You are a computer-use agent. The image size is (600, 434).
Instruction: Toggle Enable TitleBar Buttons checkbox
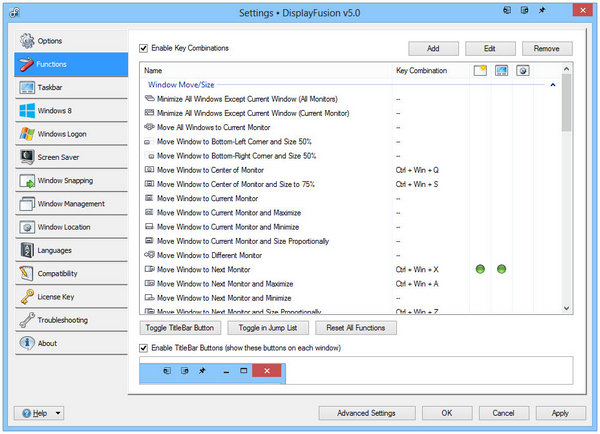143,348
